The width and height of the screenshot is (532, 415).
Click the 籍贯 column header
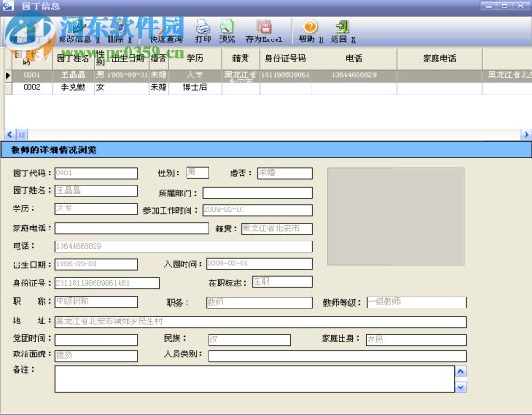(x=241, y=58)
